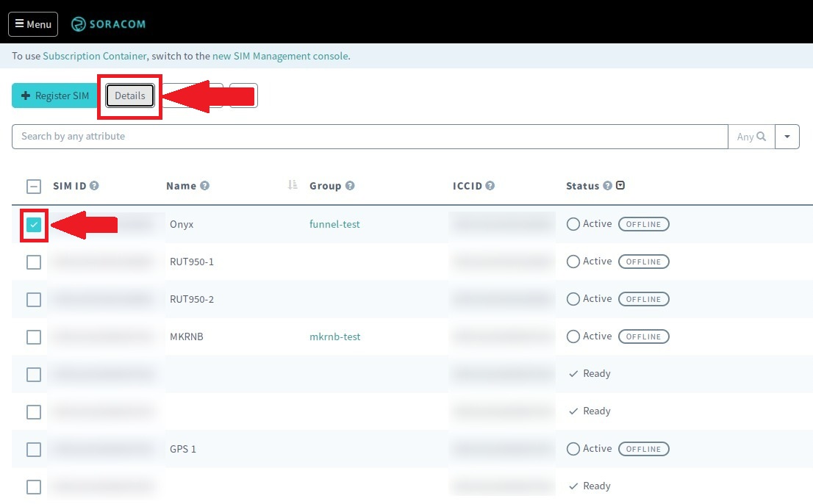The width and height of the screenshot is (813, 504).
Task: Uncheck the selected Onyx SIM checkbox
Action: coord(33,223)
